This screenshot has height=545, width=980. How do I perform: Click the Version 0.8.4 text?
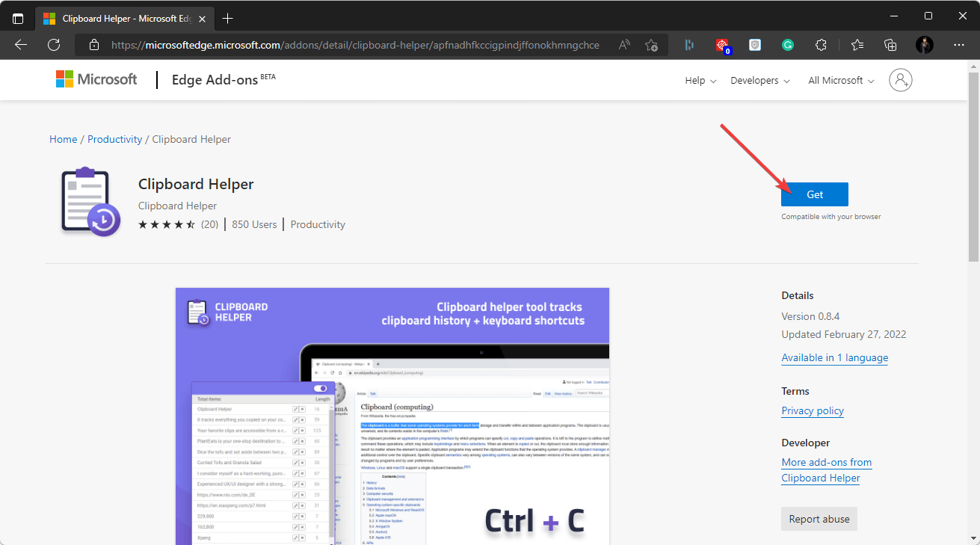click(x=810, y=316)
